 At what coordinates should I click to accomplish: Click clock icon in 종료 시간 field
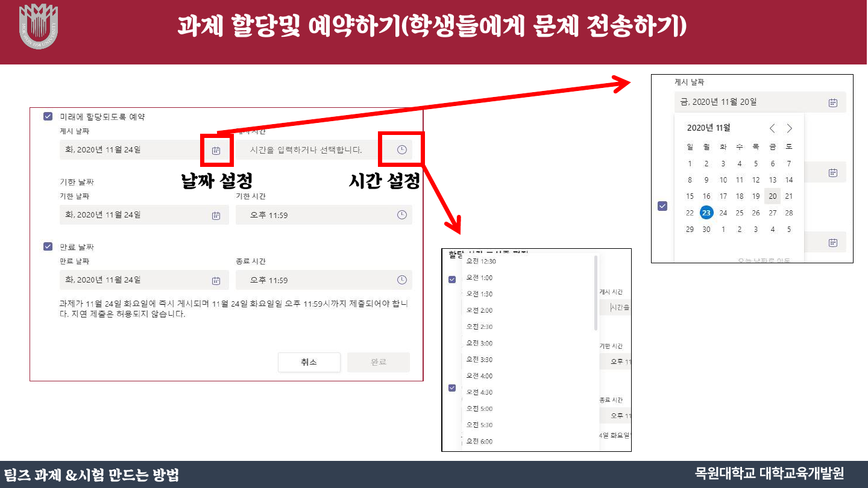pos(402,280)
